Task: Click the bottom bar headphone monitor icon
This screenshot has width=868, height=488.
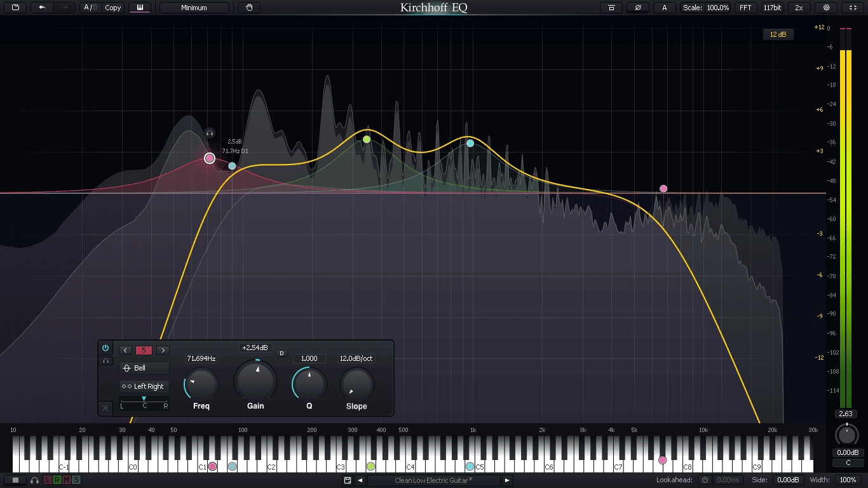Action: coord(35,480)
